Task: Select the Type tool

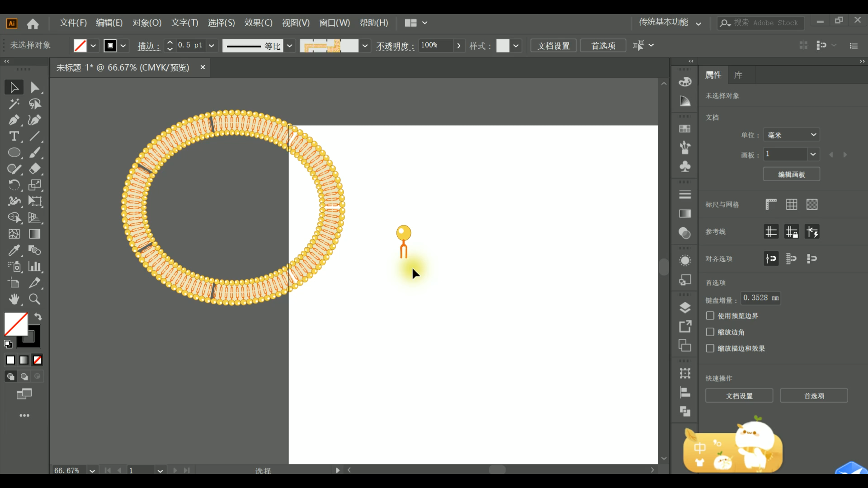Action: click(14, 136)
